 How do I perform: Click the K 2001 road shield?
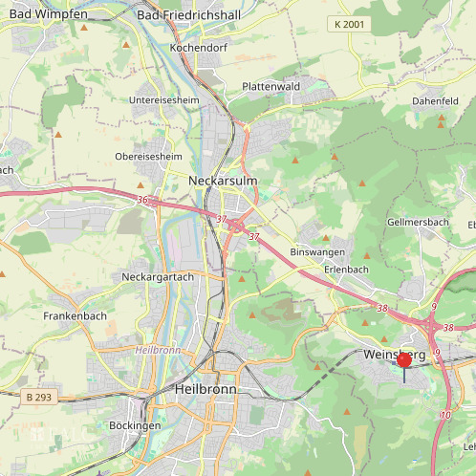[349, 24]
